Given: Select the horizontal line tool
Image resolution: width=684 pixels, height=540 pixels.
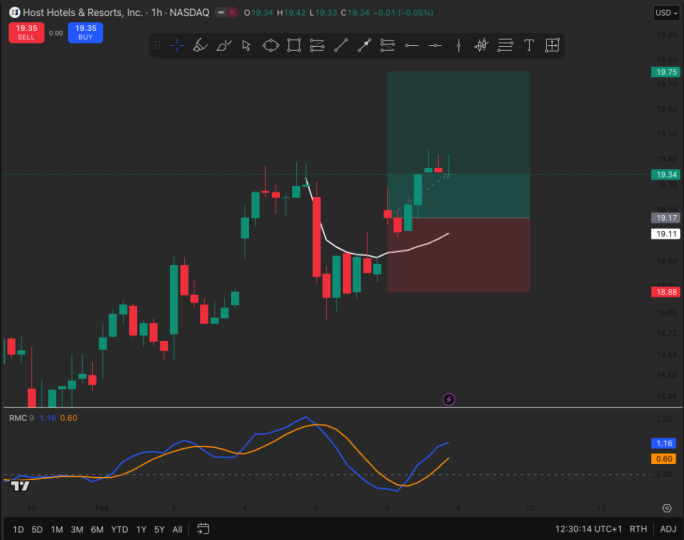Looking at the screenshot, I should [x=435, y=45].
